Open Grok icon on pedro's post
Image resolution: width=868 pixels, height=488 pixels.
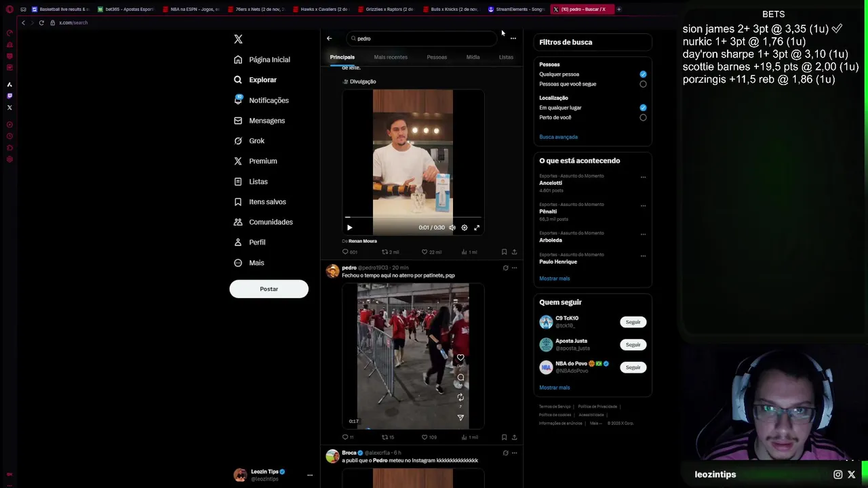point(505,268)
